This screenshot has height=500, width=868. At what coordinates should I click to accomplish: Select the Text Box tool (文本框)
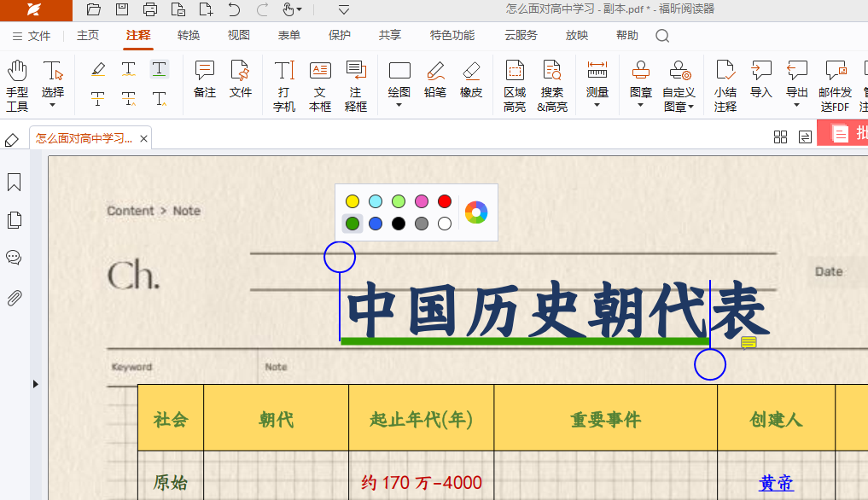[x=320, y=85]
